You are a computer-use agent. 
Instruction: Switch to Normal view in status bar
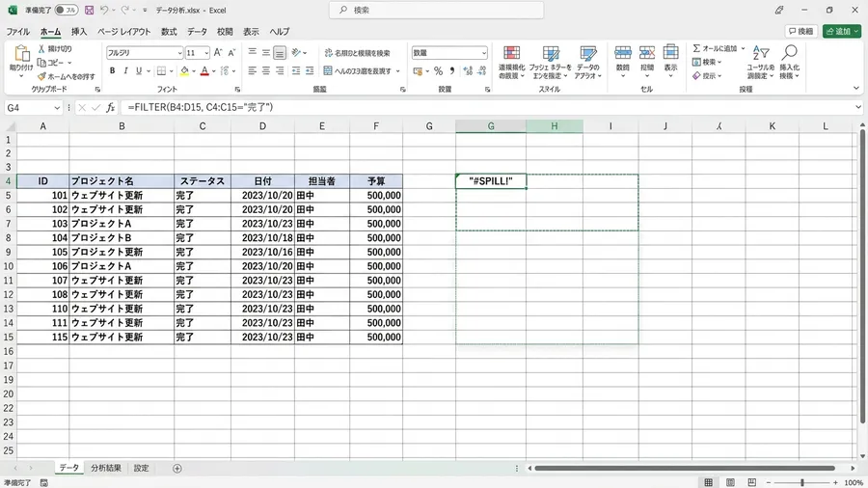708,482
